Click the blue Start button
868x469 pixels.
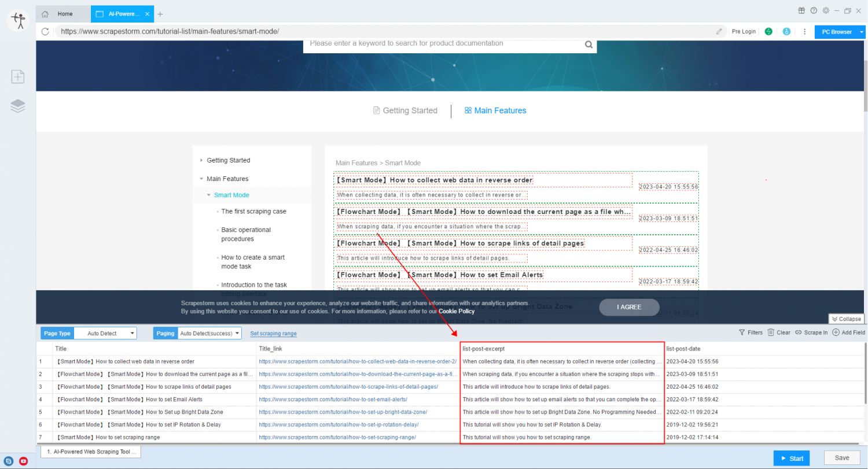click(x=792, y=459)
